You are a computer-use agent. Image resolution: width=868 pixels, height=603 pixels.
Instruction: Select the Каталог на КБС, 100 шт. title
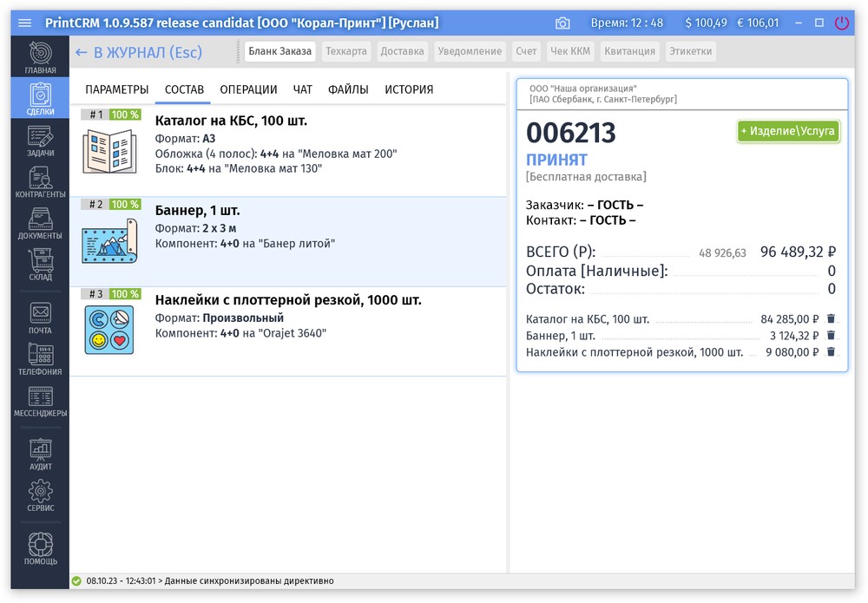pyautogui.click(x=231, y=121)
